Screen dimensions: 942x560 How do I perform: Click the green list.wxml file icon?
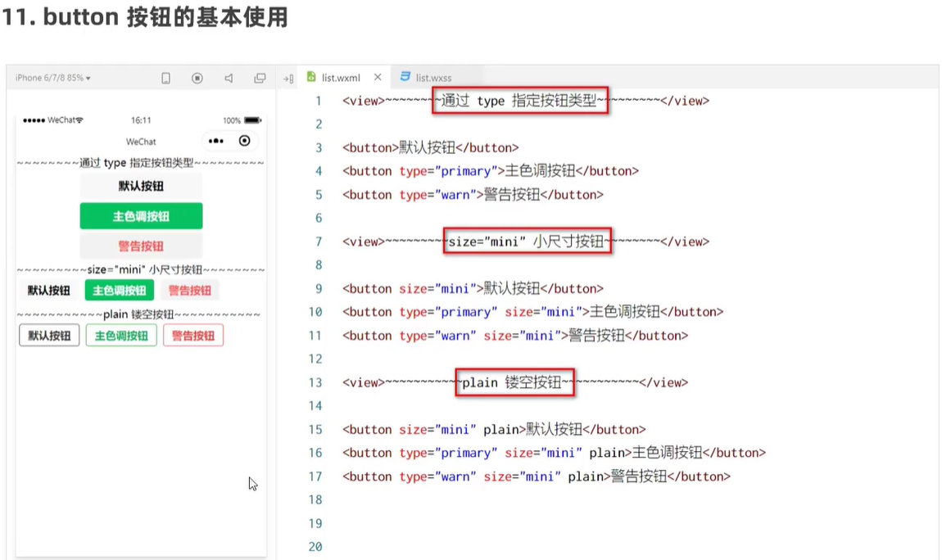pos(312,77)
